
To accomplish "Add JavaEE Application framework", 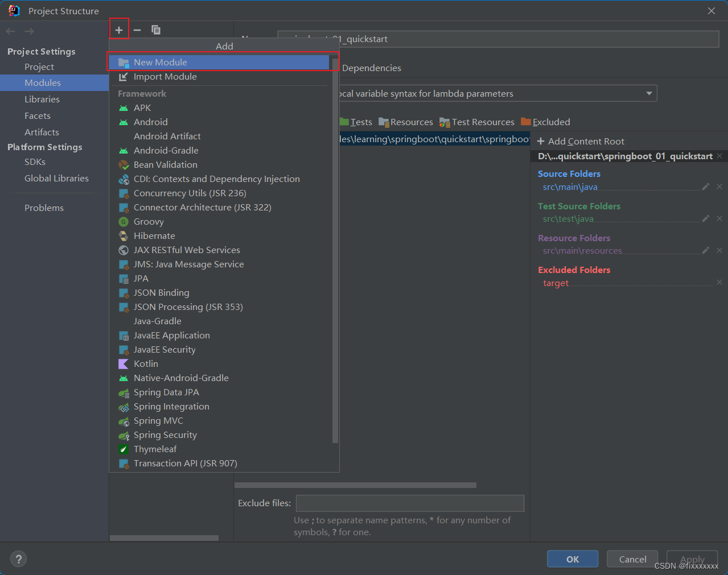I will point(219,335).
